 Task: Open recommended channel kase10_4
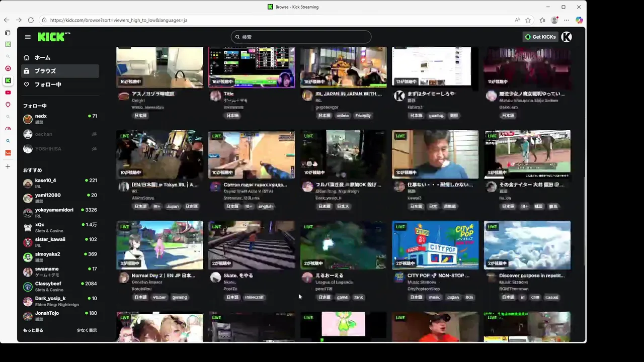coord(60,183)
